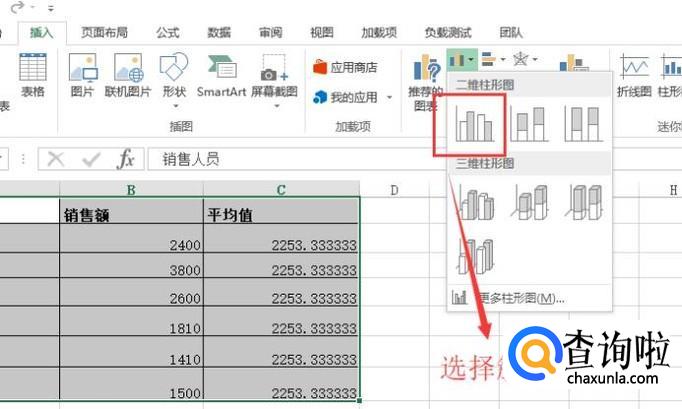Choose the 3D stacked column chart

[528, 200]
